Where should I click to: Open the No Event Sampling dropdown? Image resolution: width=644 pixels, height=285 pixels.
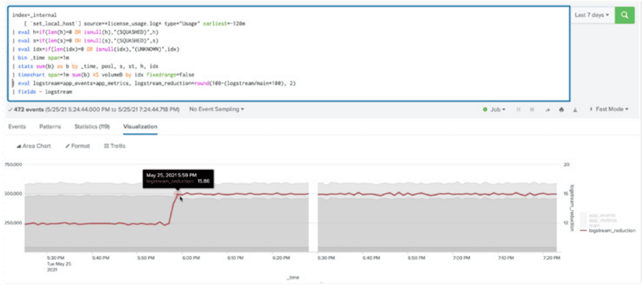pyautogui.click(x=216, y=109)
